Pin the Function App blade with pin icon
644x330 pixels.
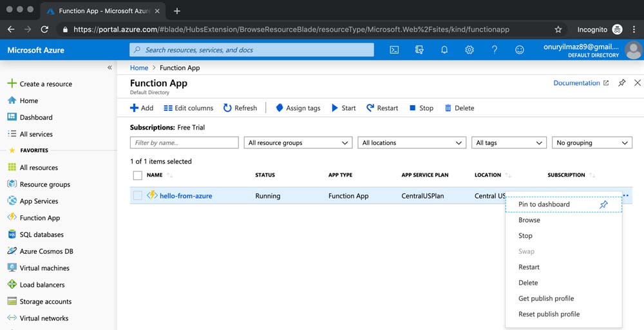pos(621,83)
